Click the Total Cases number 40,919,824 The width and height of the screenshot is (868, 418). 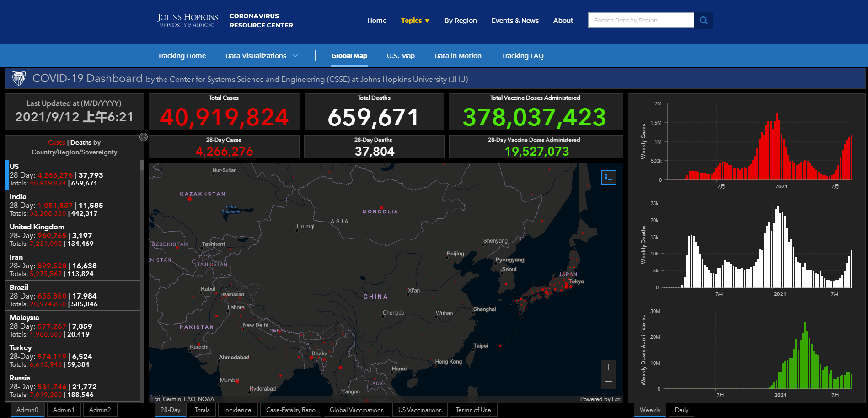point(224,117)
